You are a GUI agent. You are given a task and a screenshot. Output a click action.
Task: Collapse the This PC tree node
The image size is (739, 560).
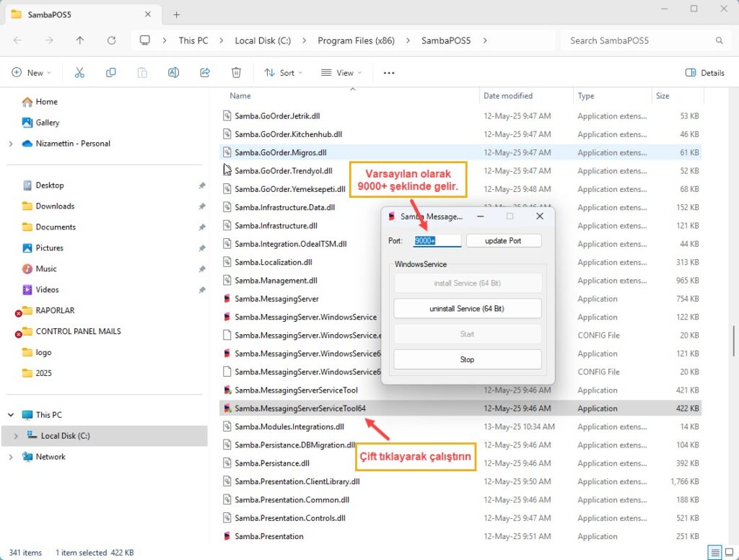11,415
